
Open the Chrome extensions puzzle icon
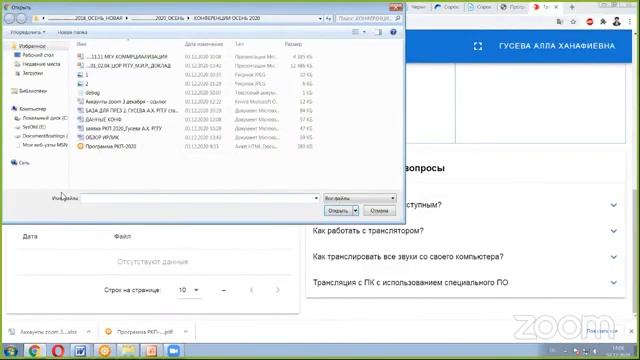[603, 22]
